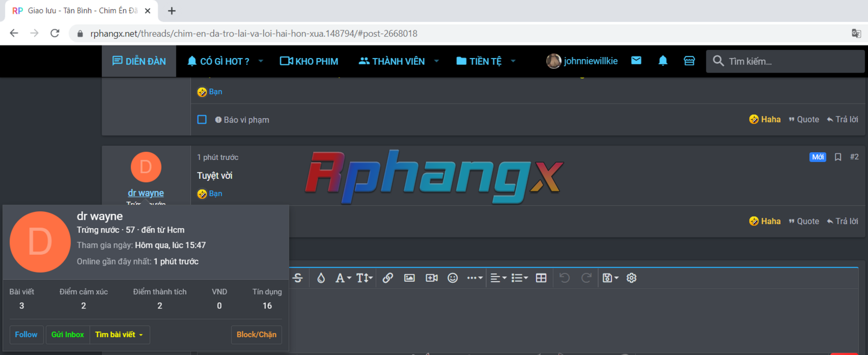Click Haha reaction on post #2

click(765, 221)
